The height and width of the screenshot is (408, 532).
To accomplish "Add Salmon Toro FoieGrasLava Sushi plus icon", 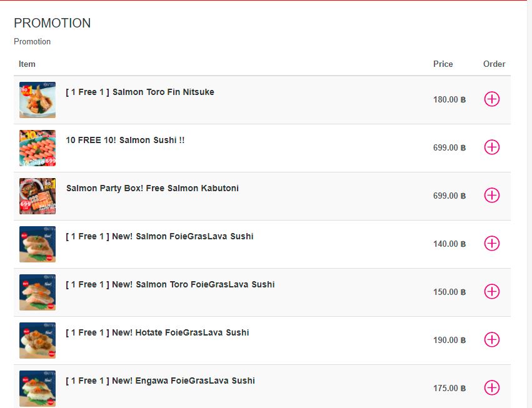I will (x=492, y=291).
